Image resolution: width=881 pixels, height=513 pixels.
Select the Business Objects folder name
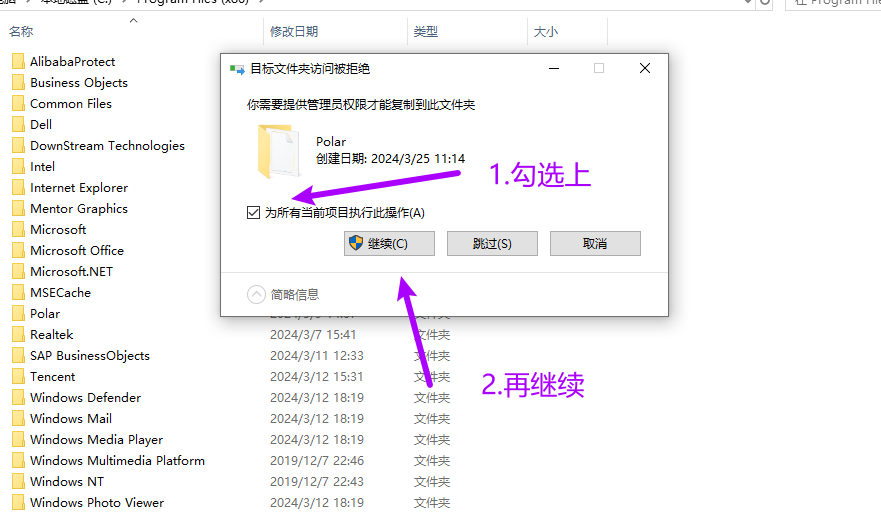click(x=79, y=83)
